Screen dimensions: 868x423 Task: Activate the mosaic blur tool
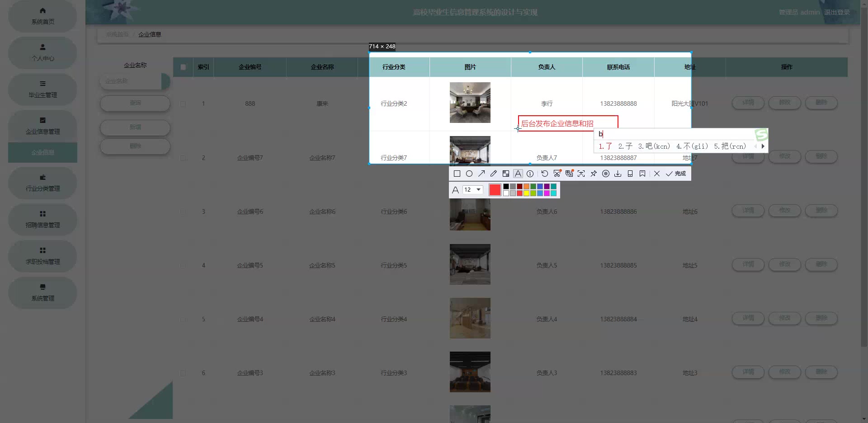[x=506, y=174]
